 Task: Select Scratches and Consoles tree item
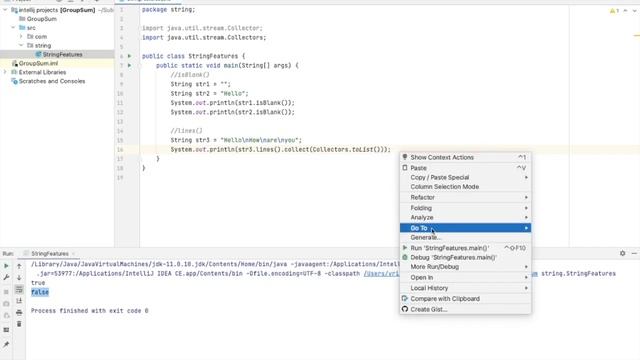52,81
